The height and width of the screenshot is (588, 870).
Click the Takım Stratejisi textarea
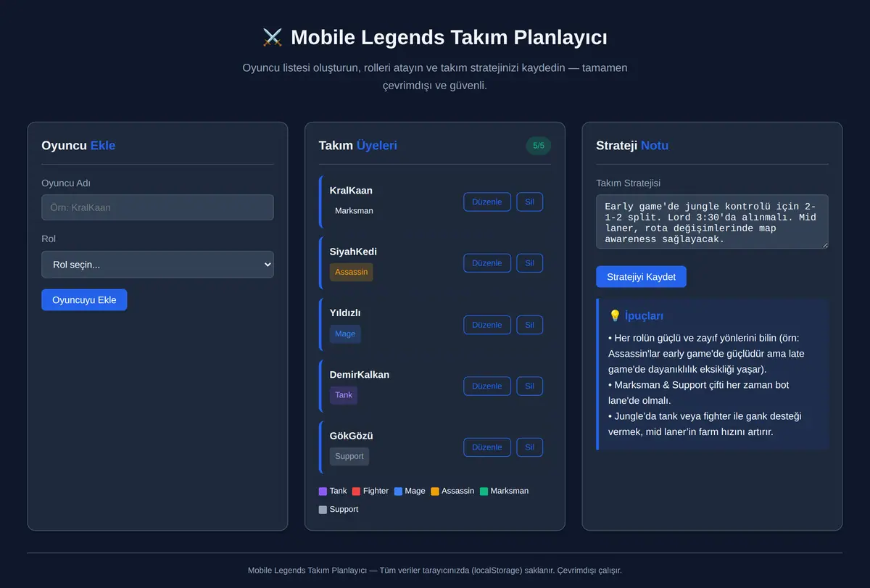pyautogui.click(x=712, y=221)
